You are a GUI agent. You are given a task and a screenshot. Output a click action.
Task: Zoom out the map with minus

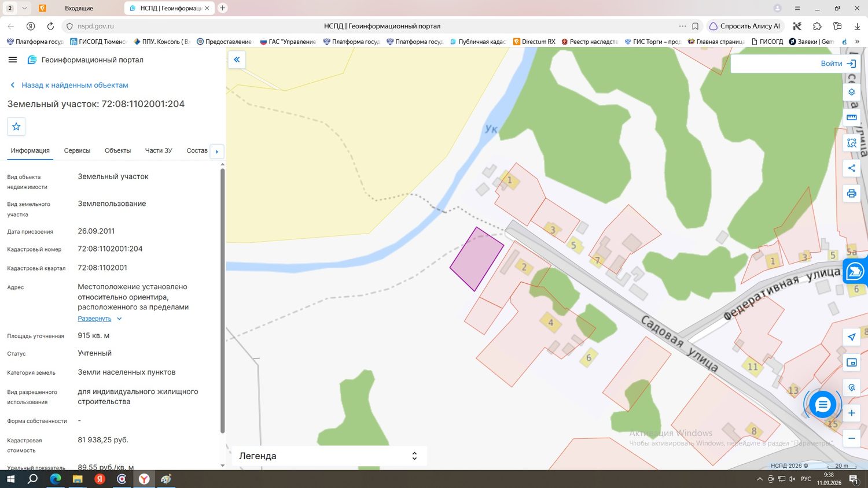pos(852,438)
